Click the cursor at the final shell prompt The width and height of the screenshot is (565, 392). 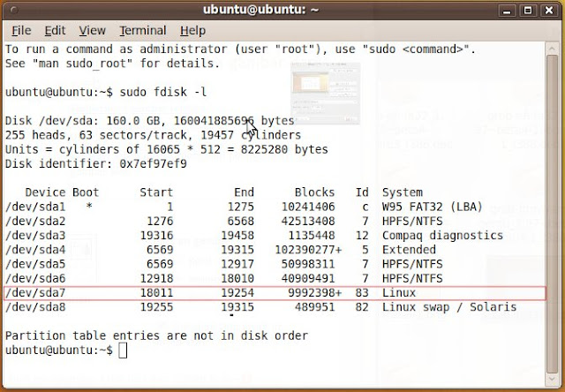123,351
